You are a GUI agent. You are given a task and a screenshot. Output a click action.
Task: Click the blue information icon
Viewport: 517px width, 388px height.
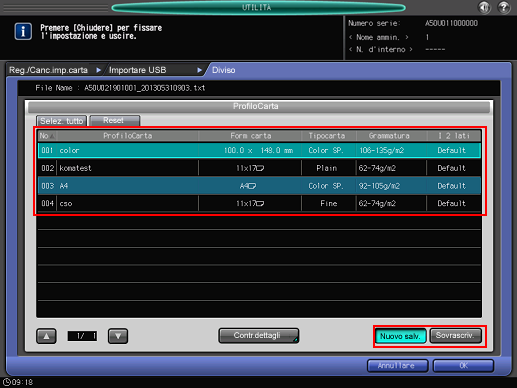23,32
